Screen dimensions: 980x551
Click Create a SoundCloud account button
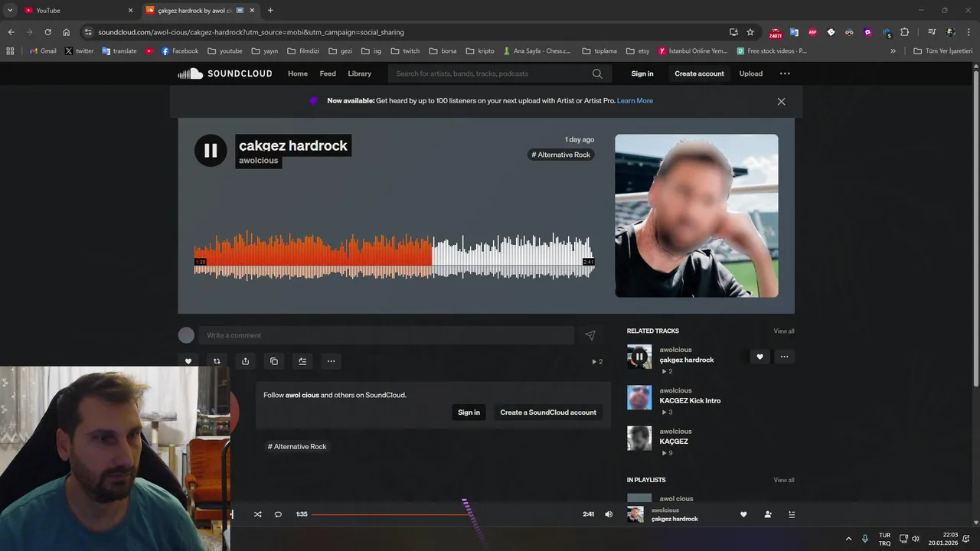[548, 412]
